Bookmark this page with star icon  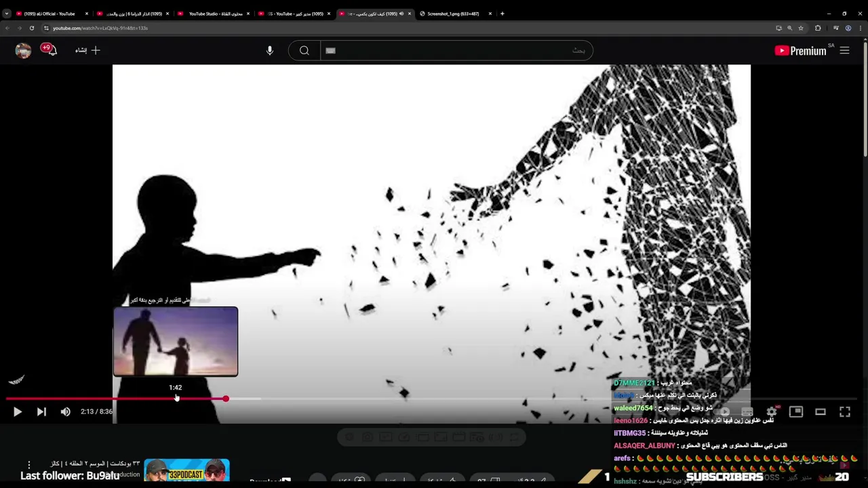[801, 28]
